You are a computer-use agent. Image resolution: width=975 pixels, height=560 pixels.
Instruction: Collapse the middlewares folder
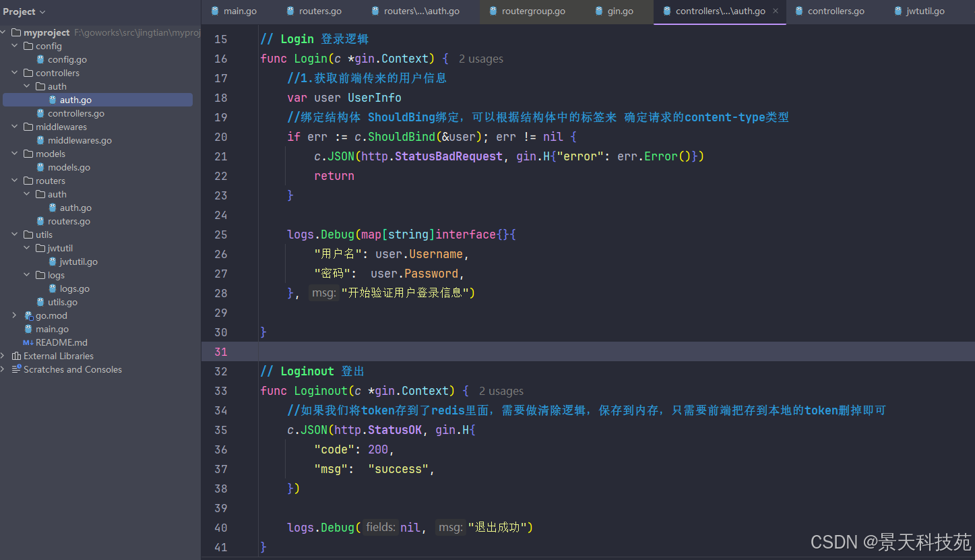15,127
